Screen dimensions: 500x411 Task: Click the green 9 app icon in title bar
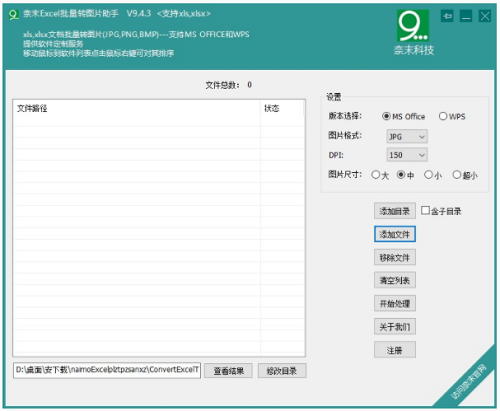coord(13,14)
